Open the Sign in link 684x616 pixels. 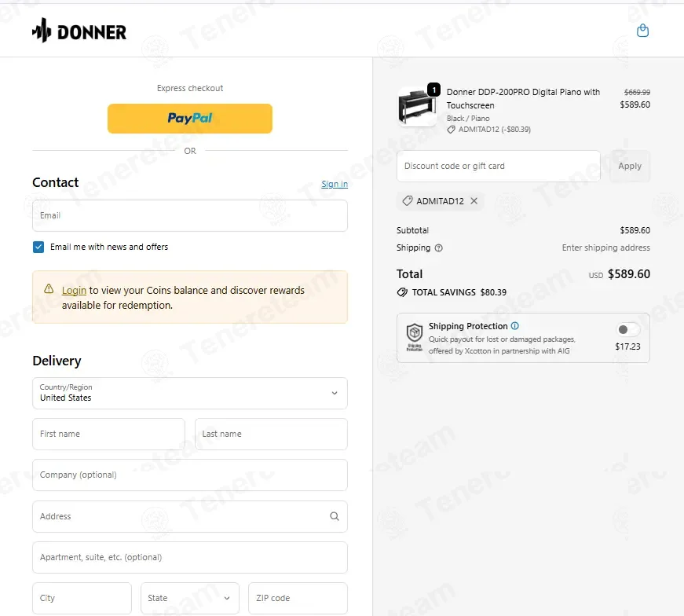[335, 184]
